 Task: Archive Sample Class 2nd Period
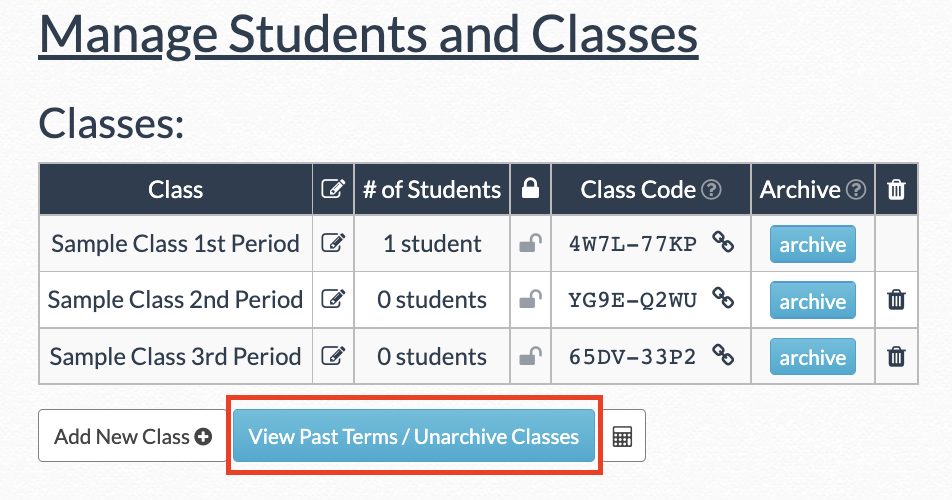click(812, 300)
